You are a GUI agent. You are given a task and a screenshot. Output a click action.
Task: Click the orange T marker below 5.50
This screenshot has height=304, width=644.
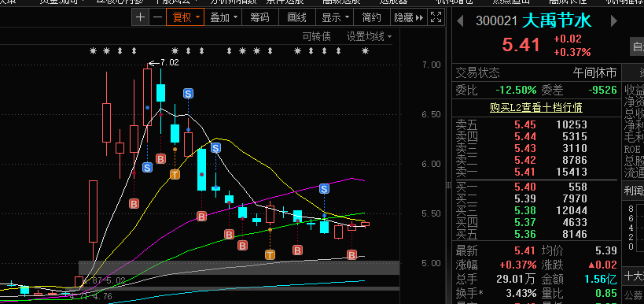[270, 254]
